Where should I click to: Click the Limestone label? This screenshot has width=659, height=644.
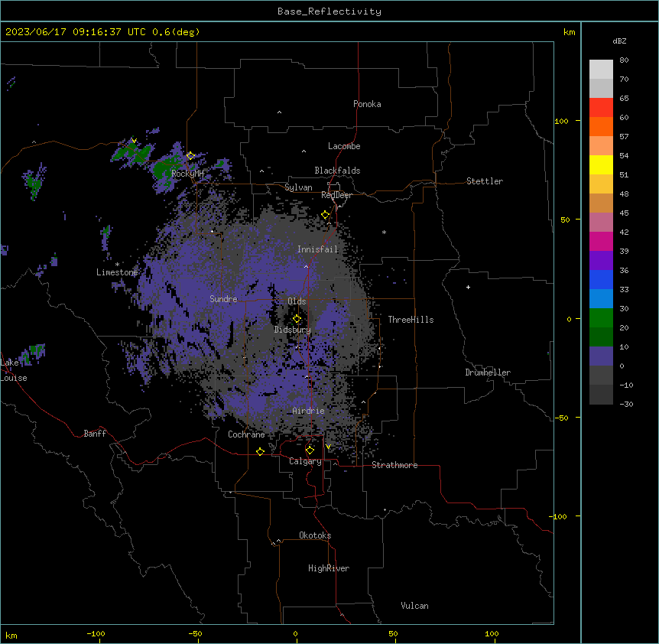click(x=117, y=272)
